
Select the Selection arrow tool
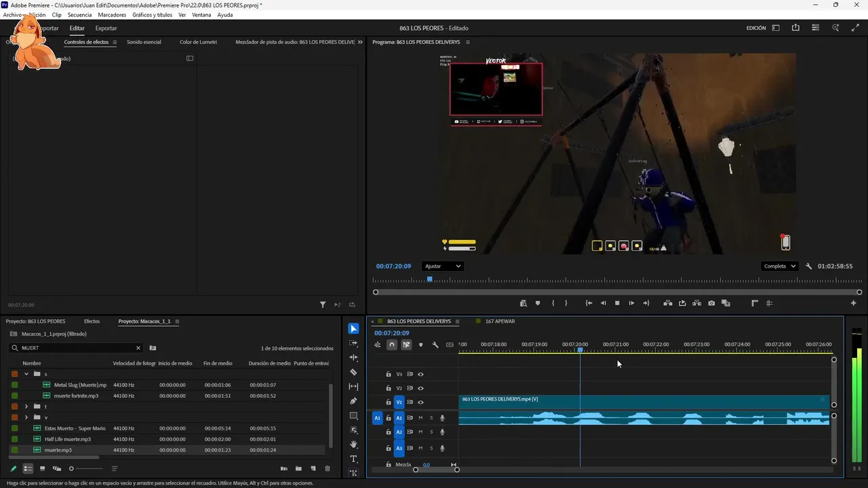pos(353,329)
